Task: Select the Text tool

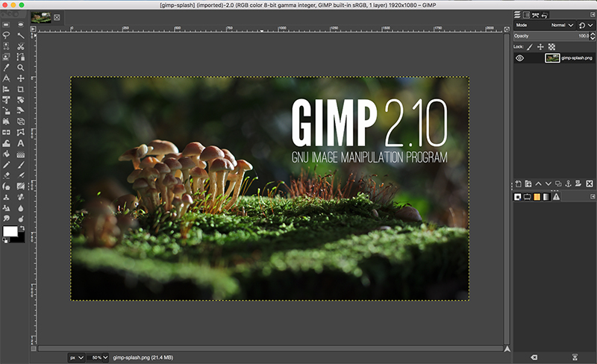Action: (x=21, y=143)
